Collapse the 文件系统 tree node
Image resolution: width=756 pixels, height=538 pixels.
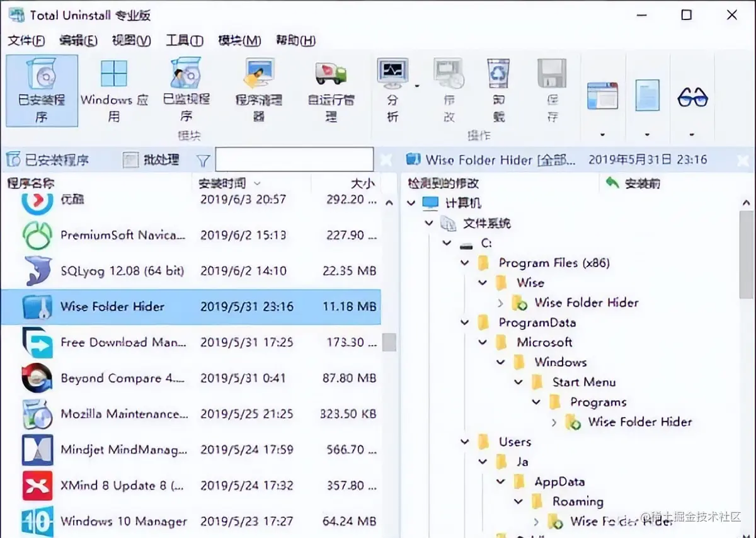tap(429, 223)
